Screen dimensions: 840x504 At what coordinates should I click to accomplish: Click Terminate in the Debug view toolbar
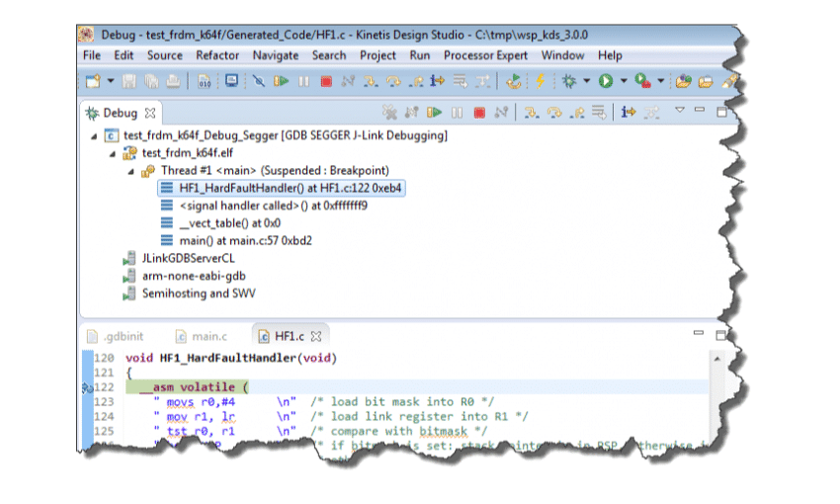point(479,113)
